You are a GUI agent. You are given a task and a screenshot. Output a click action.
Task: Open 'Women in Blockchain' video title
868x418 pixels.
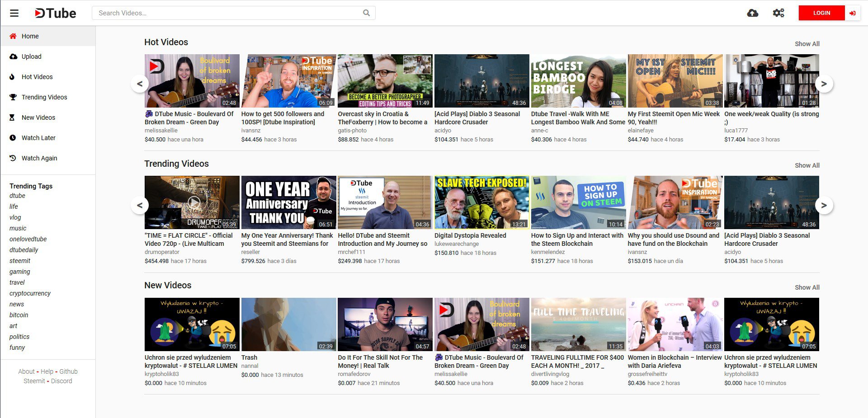(x=675, y=362)
